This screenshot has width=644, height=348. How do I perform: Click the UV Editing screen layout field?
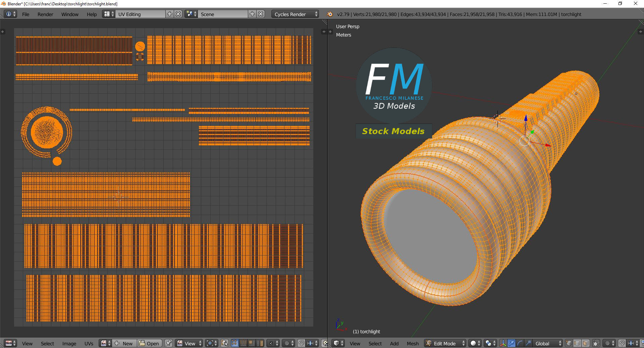[140, 14]
